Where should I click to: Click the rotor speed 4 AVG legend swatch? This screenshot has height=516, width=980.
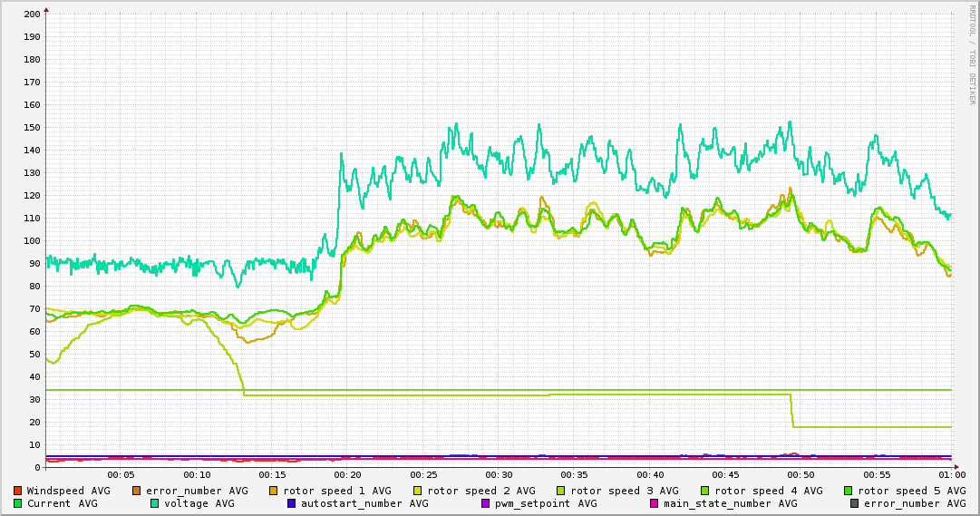pos(704,491)
